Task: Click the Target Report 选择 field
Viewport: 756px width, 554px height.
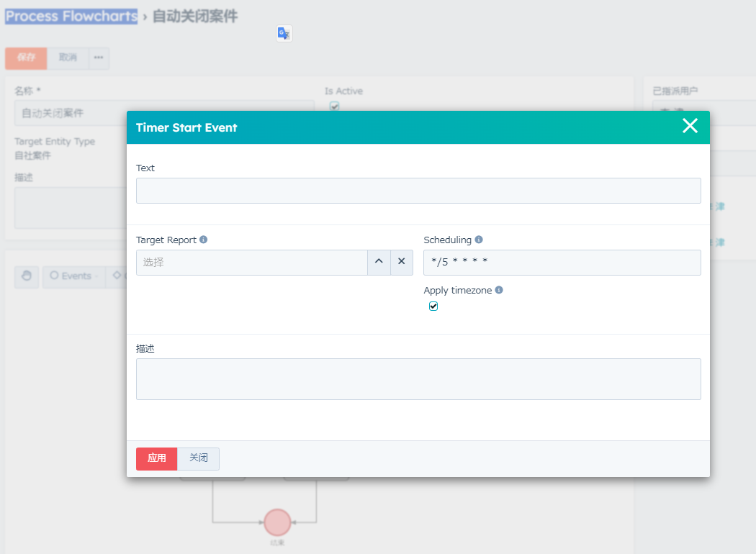Action: point(251,263)
